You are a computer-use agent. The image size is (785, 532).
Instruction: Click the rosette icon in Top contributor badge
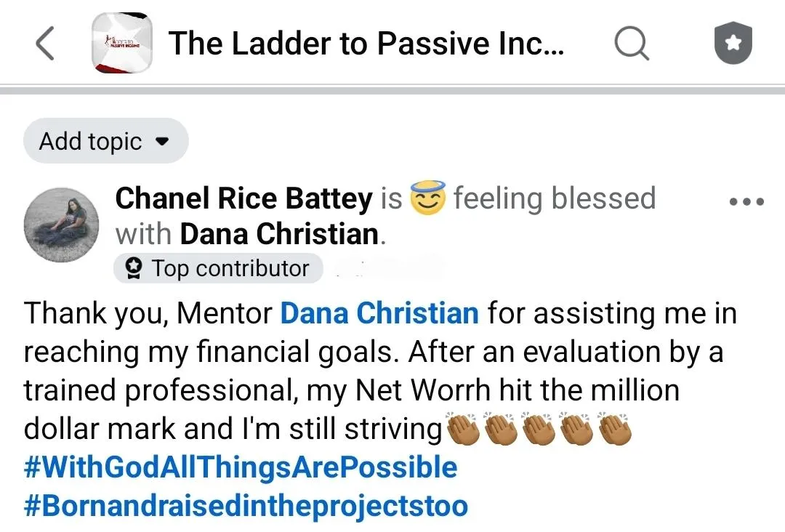133,268
